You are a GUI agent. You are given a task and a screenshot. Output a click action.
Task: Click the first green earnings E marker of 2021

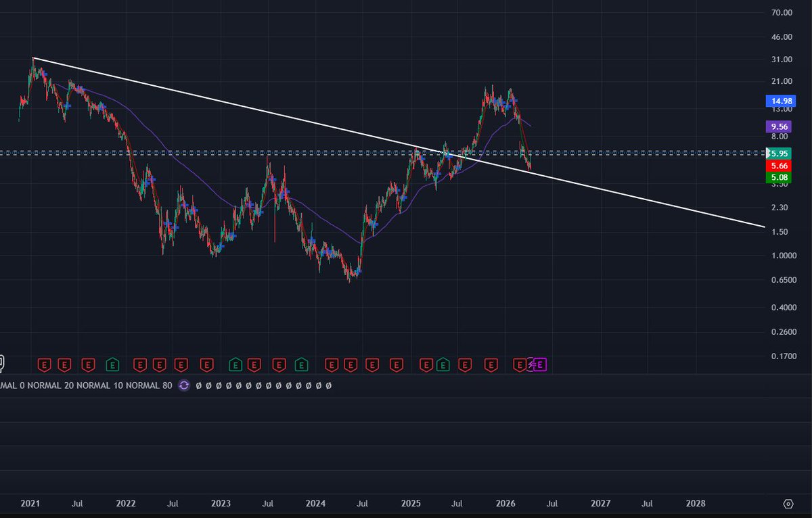(x=112, y=365)
